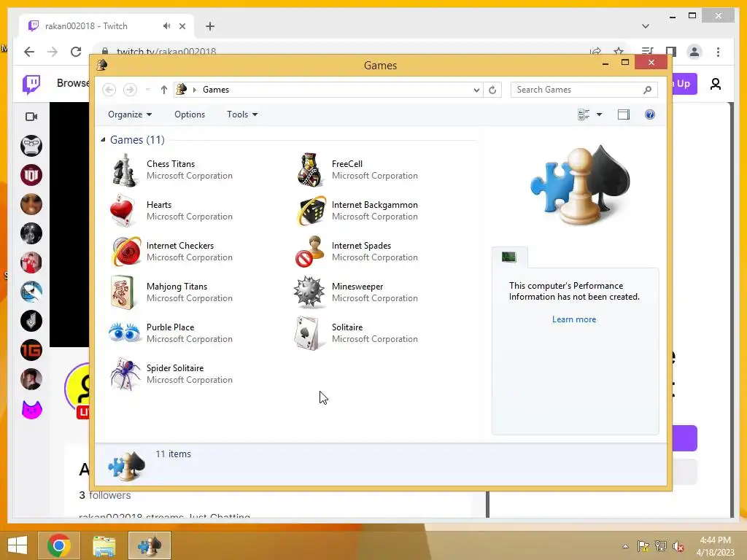Click the Learn more link
The height and width of the screenshot is (560, 747).
coord(574,319)
